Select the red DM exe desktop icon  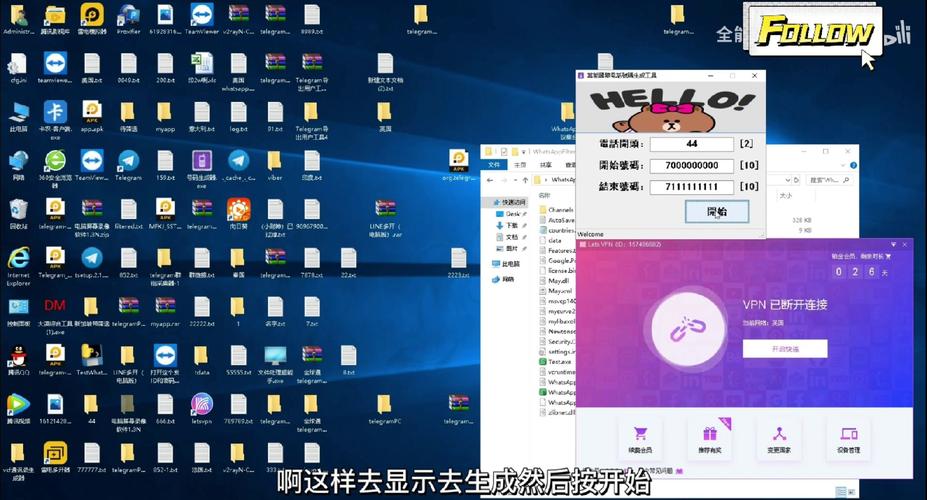point(55,315)
